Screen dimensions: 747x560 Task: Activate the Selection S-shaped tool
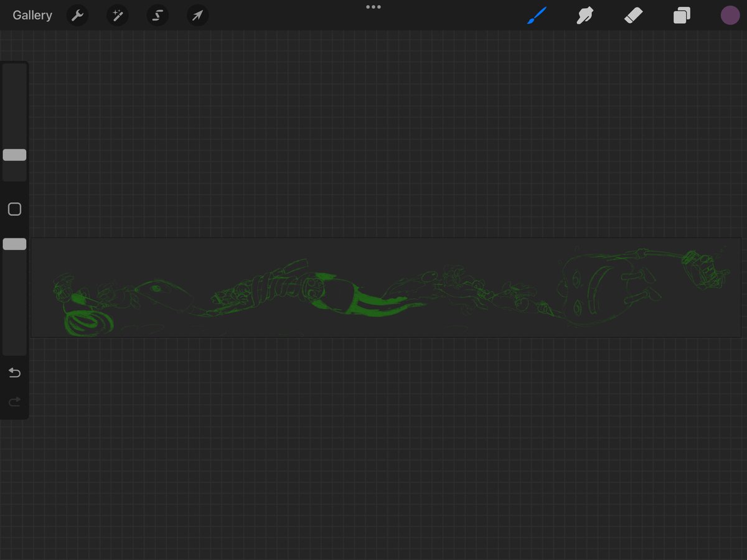(157, 16)
